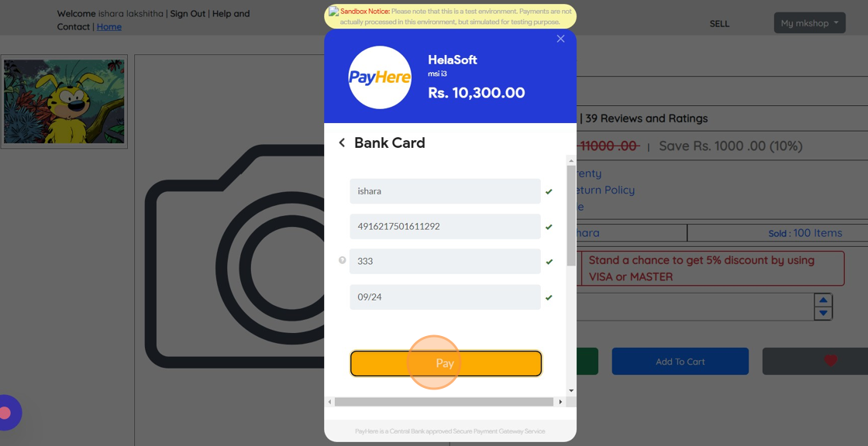Click scroll down arrow in payment form

pos(571,391)
